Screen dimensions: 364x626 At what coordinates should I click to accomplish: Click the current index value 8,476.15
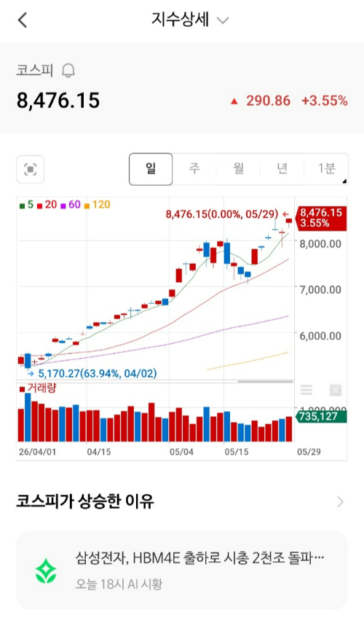(x=58, y=101)
